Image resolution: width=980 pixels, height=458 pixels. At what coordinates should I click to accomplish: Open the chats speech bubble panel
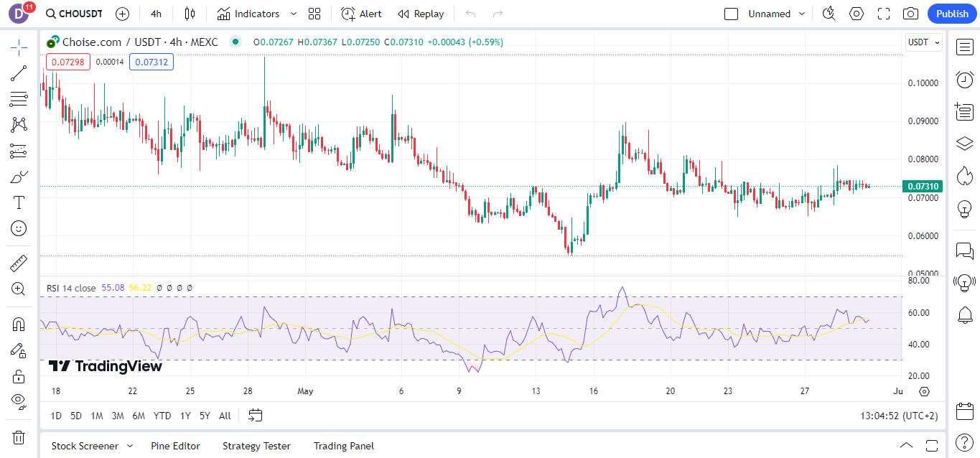click(x=964, y=251)
